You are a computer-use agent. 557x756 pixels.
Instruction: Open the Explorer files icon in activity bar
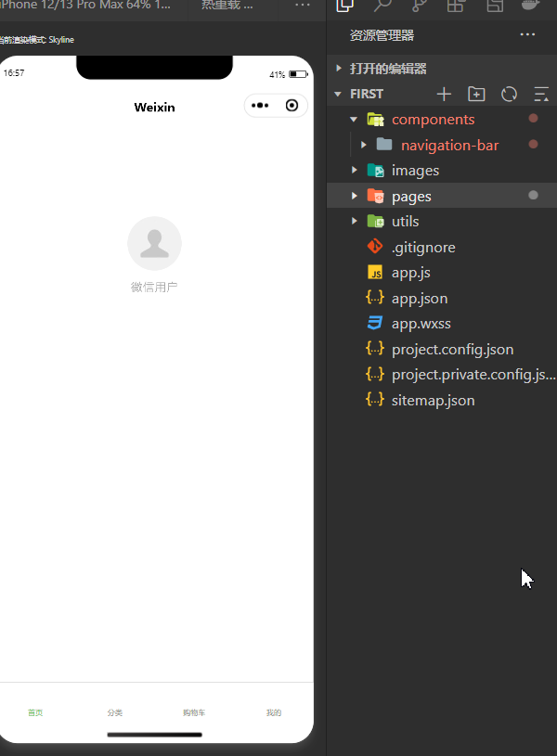(x=344, y=6)
